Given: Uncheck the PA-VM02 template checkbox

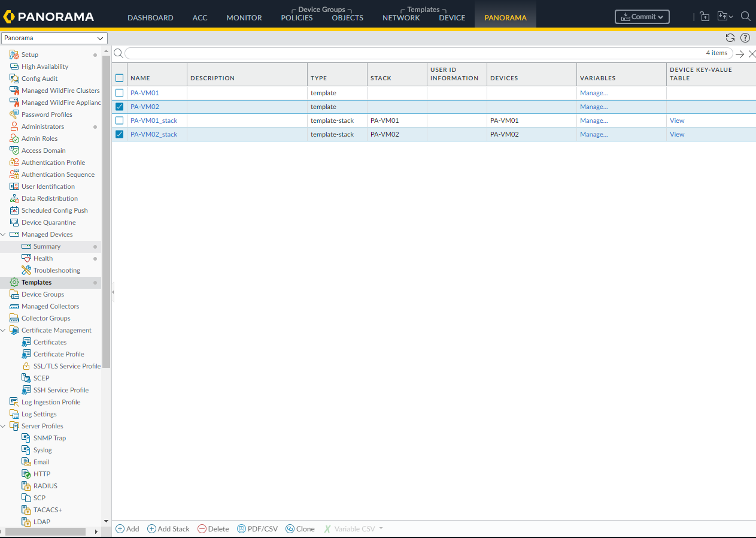Looking at the screenshot, I should pyautogui.click(x=120, y=107).
